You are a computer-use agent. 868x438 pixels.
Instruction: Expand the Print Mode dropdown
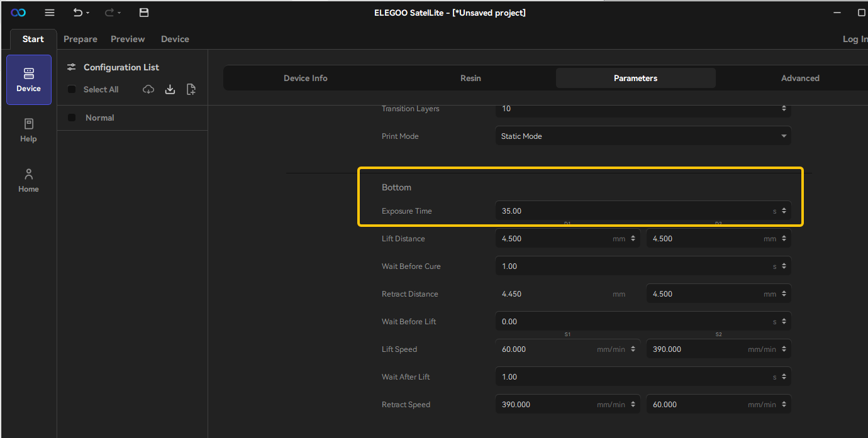point(643,136)
